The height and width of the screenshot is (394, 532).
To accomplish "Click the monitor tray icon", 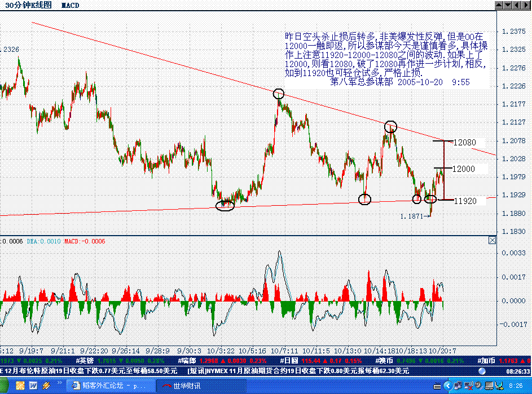I will (489, 386).
